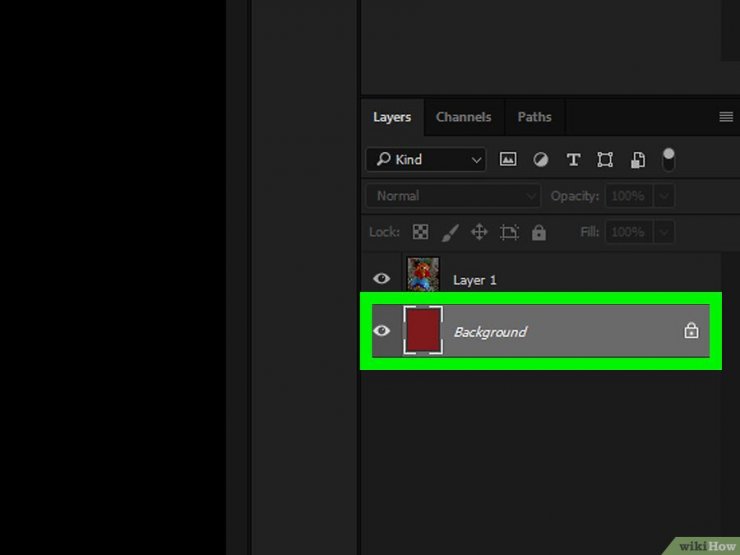
Task: Select the Layer 1 thumbnail
Action: click(423, 275)
